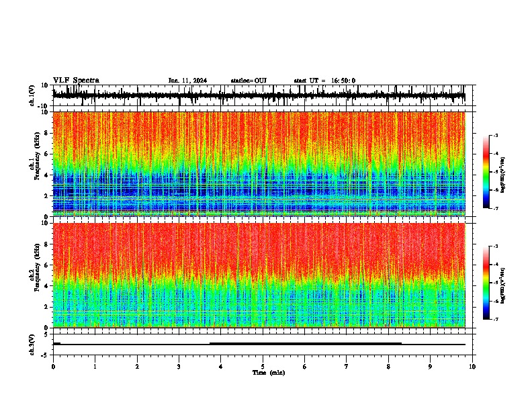Click the "8" kHz tick on ch.1 frequency axis

pos(46,133)
